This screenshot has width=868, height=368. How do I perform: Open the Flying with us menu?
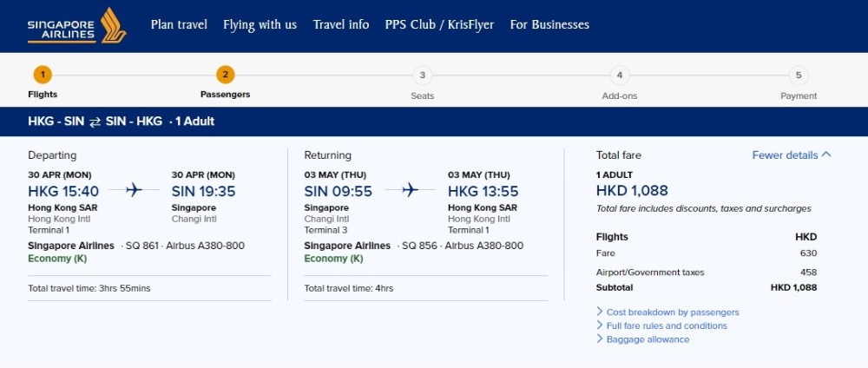pos(260,24)
